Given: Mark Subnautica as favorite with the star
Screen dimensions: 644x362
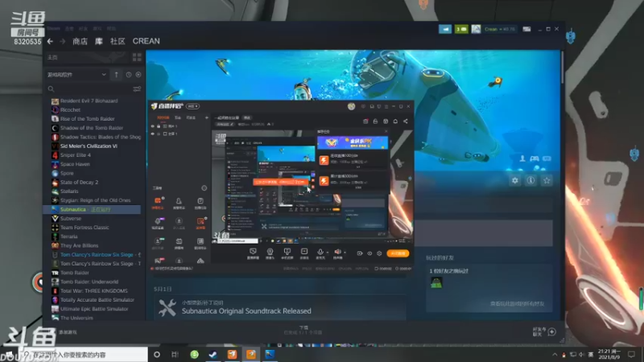Looking at the screenshot, I should tap(547, 180).
